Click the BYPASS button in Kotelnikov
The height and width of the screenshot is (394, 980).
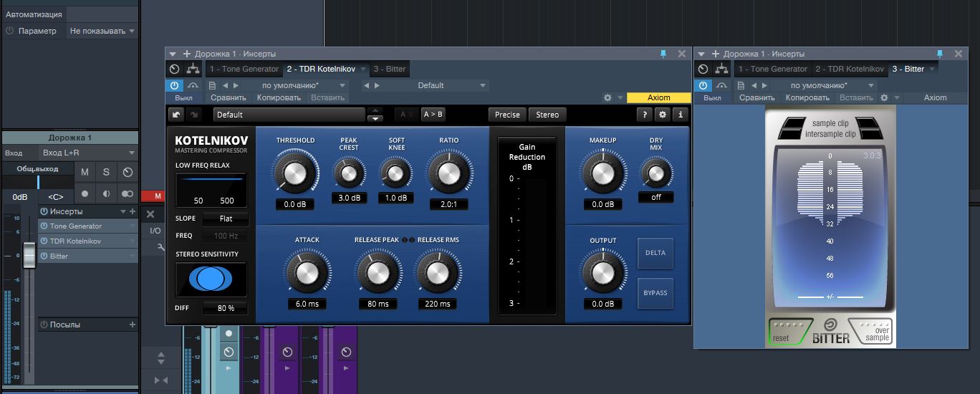tap(655, 293)
